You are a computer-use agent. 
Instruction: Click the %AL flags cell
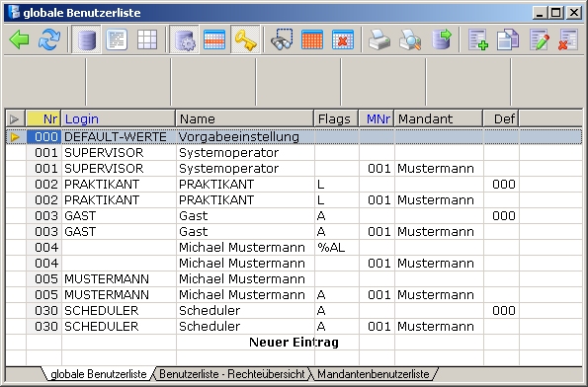click(x=336, y=247)
